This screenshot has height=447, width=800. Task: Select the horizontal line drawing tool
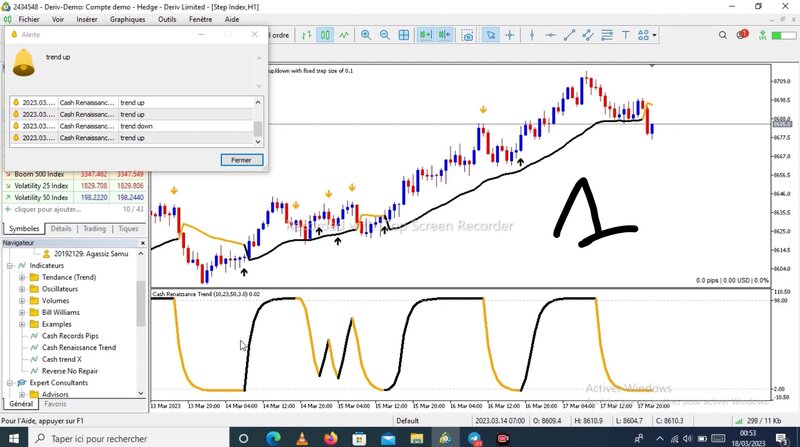[551, 35]
